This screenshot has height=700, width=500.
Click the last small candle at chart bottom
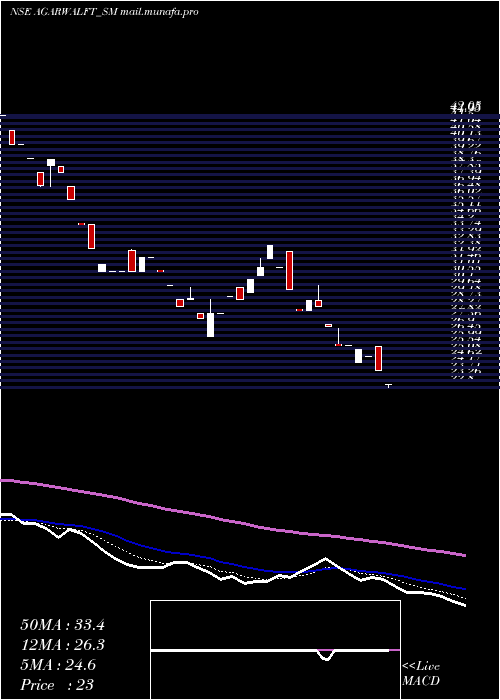[388, 385]
